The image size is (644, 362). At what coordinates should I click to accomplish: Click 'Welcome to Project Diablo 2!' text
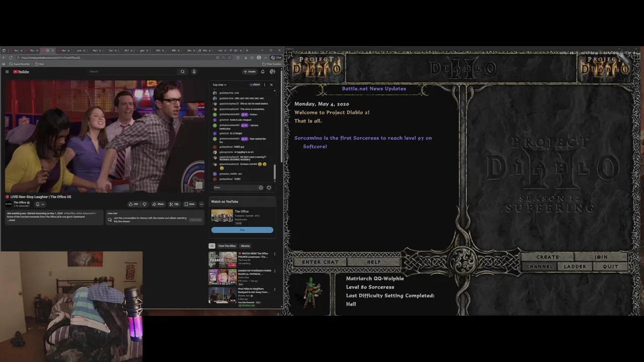(x=332, y=113)
